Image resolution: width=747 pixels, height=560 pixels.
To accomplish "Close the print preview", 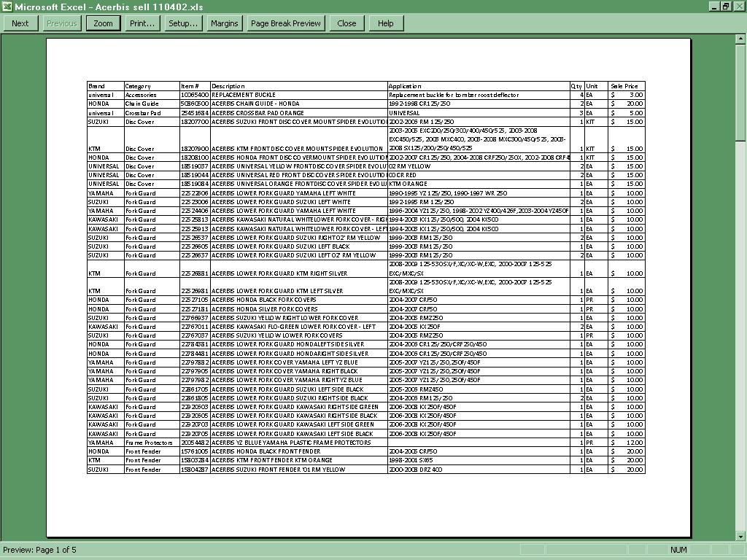I will click(x=347, y=23).
